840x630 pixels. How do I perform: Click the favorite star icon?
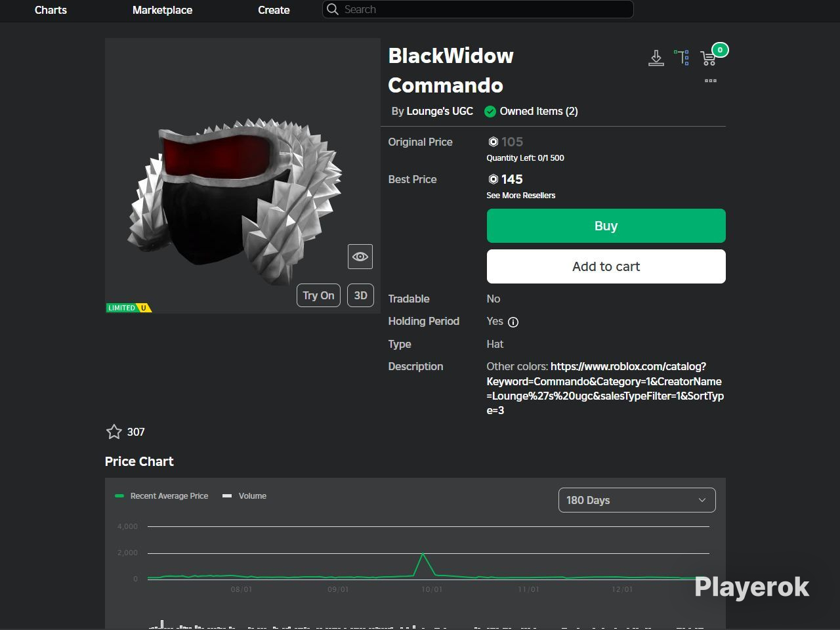coord(114,431)
